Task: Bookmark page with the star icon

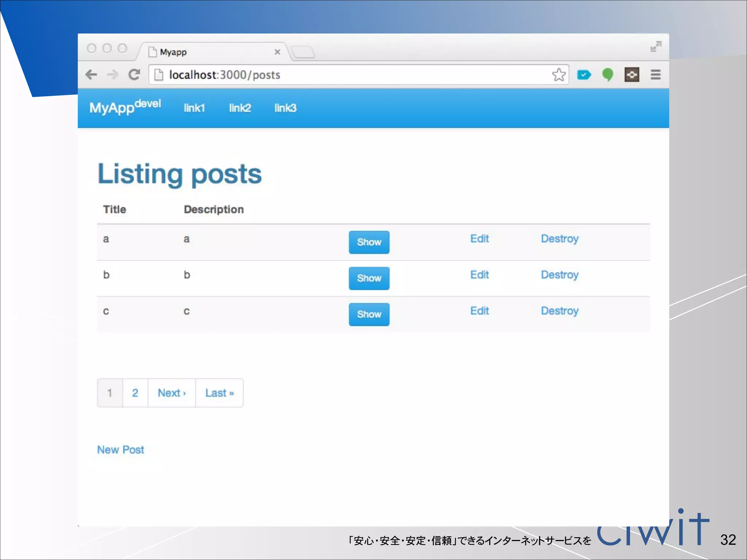Action: 558,75
